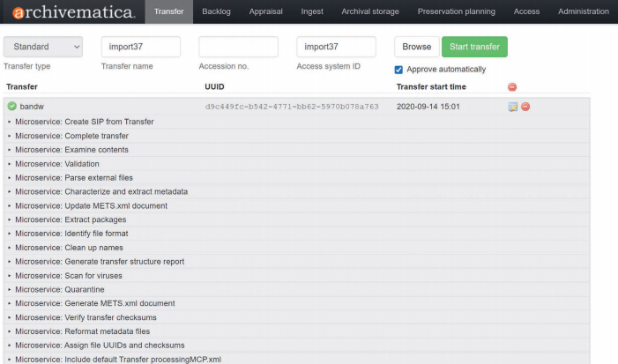This screenshot has width=618, height=364.
Task: Go to the Administration tab
Action: click(584, 11)
